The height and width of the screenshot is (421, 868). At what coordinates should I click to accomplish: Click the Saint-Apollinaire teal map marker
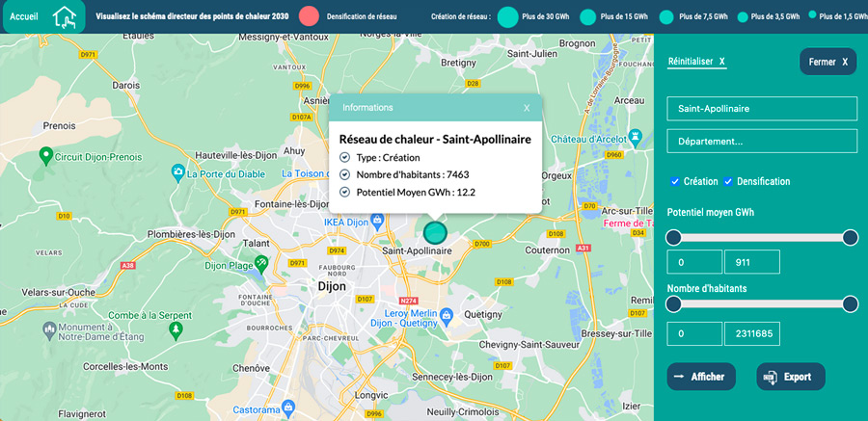coord(436,232)
